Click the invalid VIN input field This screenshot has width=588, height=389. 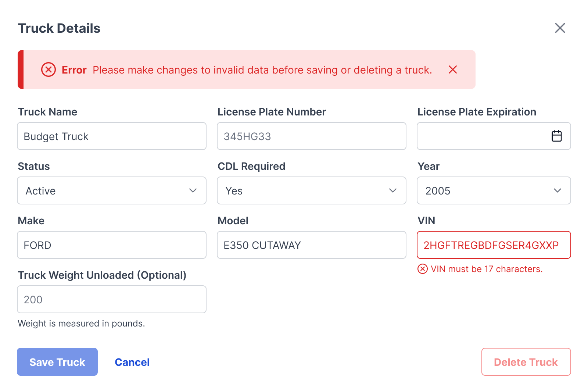(494, 245)
